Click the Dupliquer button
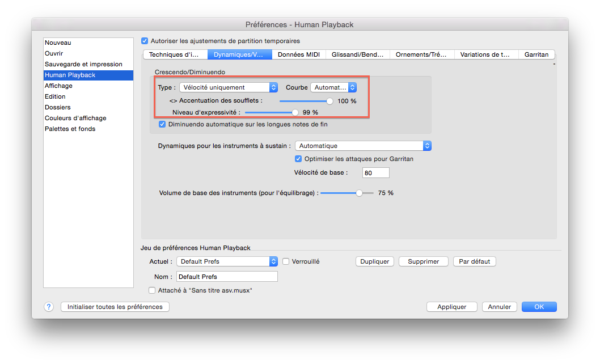 point(375,261)
